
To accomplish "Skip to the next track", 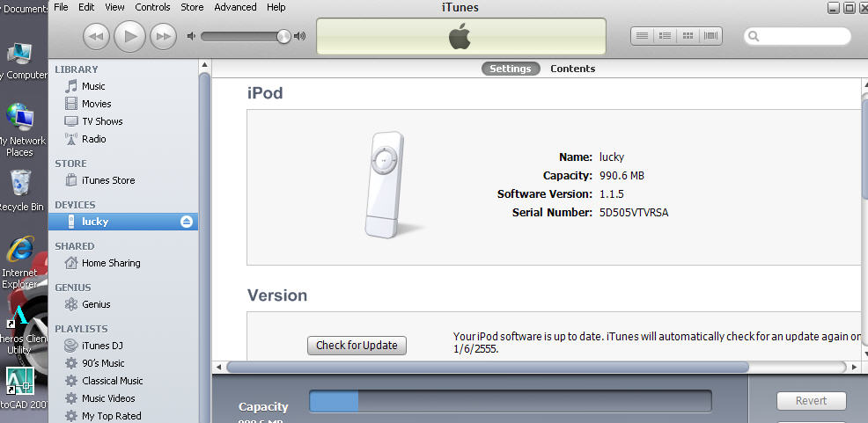I will coord(163,36).
